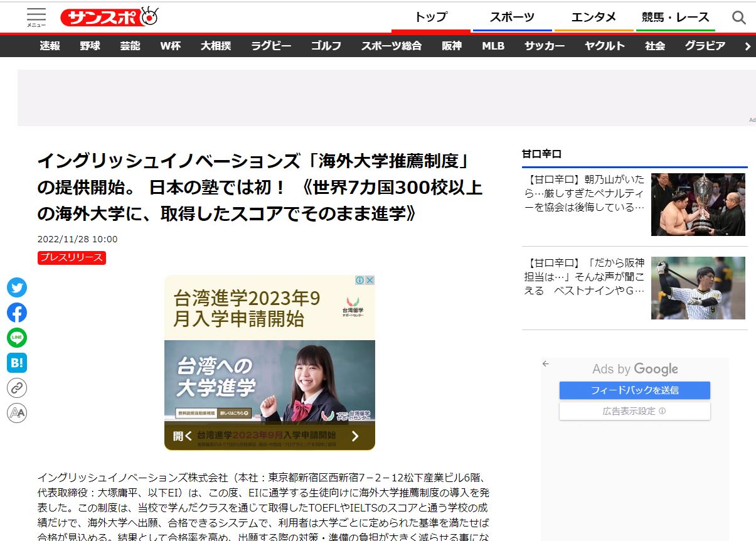Select グラビア in the category bar
This screenshot has height=541, width=756.
(x=705, y=46)
